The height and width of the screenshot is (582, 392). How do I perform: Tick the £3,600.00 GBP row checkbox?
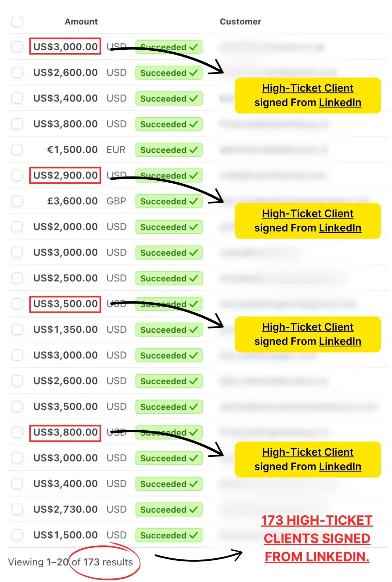coord(17,201)
